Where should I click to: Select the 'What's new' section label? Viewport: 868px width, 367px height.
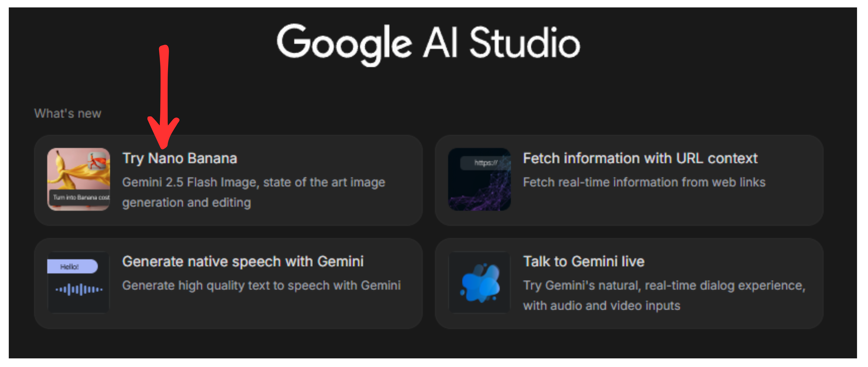pos(67,114)
